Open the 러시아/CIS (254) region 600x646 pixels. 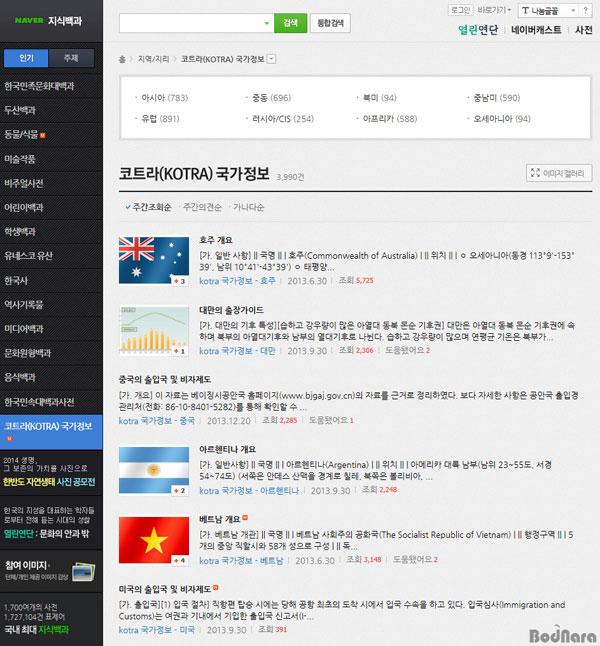[x=283, y=119]
